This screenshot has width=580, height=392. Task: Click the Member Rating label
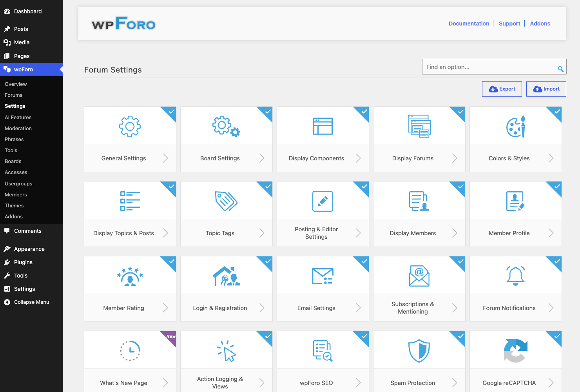click(x=123, y=308)
